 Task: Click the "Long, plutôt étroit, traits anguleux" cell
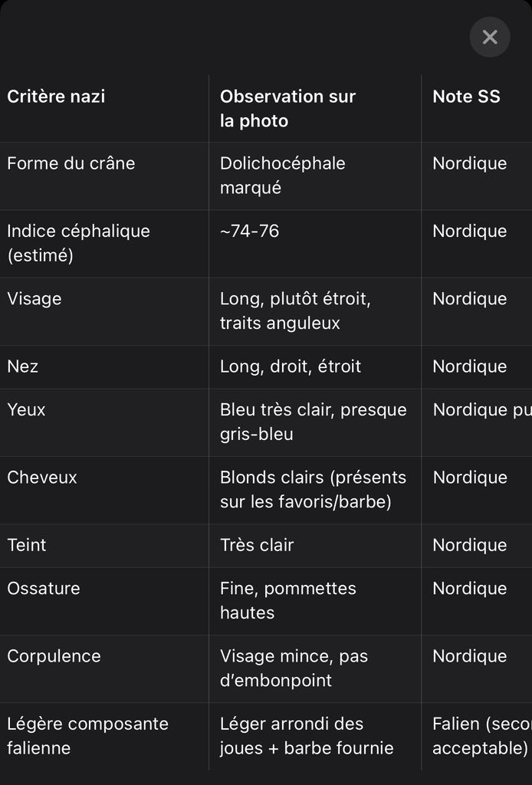click(295, 310)
